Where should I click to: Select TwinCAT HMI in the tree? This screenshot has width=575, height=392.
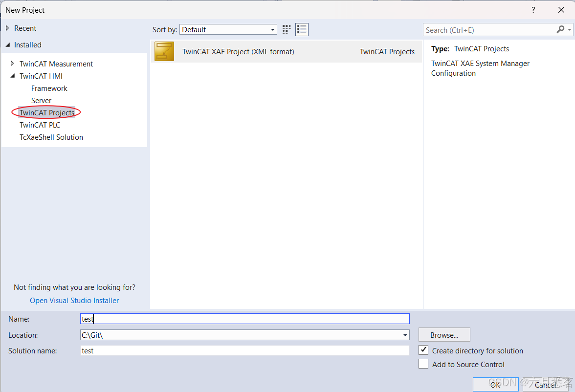click(x=41, y=76)
